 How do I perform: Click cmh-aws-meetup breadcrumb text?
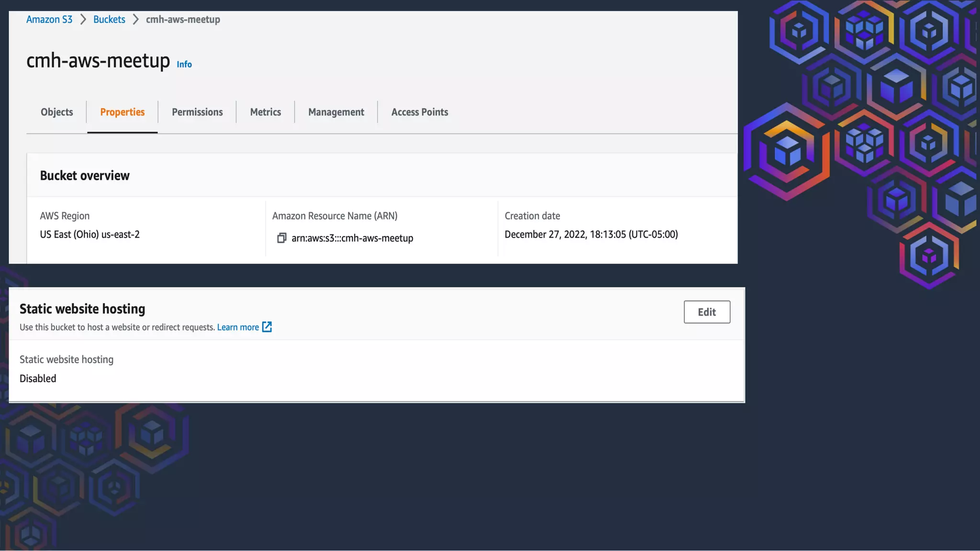point(183,20)
